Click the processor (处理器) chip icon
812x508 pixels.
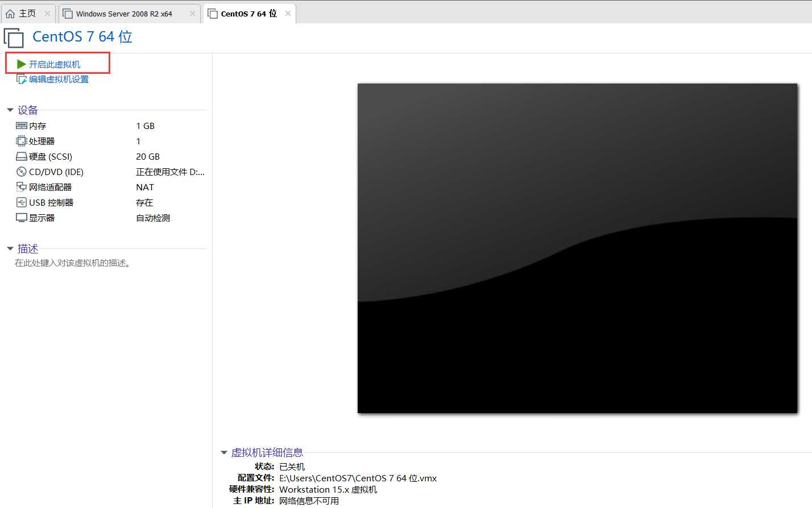[x=22, y=141]
